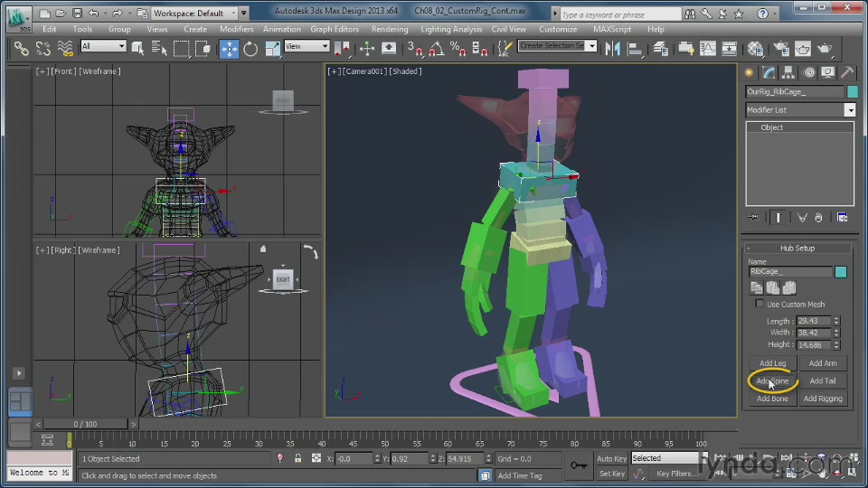Open the Motion panel tab
Image resolution: width=868 pixels, height=488 pixels.
pos(808,72)
